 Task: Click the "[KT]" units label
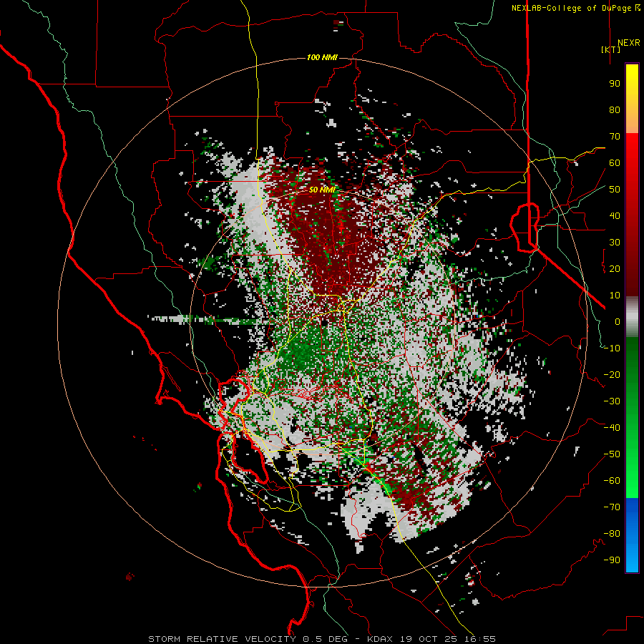611,49
